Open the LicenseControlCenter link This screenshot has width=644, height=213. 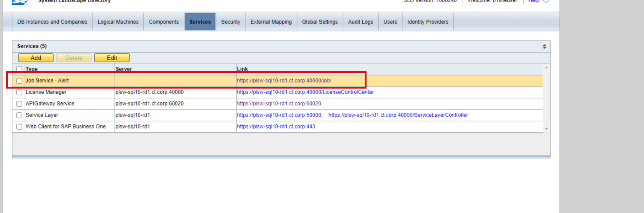pos(305,92)
